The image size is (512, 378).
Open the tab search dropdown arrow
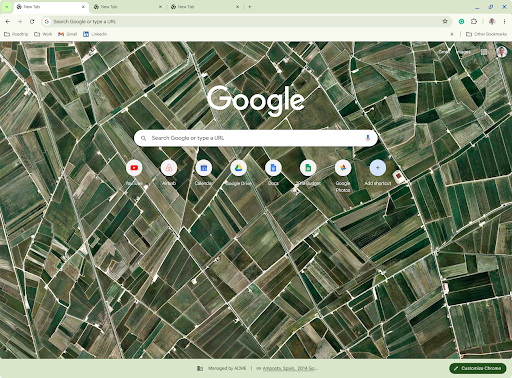[6, 7]
